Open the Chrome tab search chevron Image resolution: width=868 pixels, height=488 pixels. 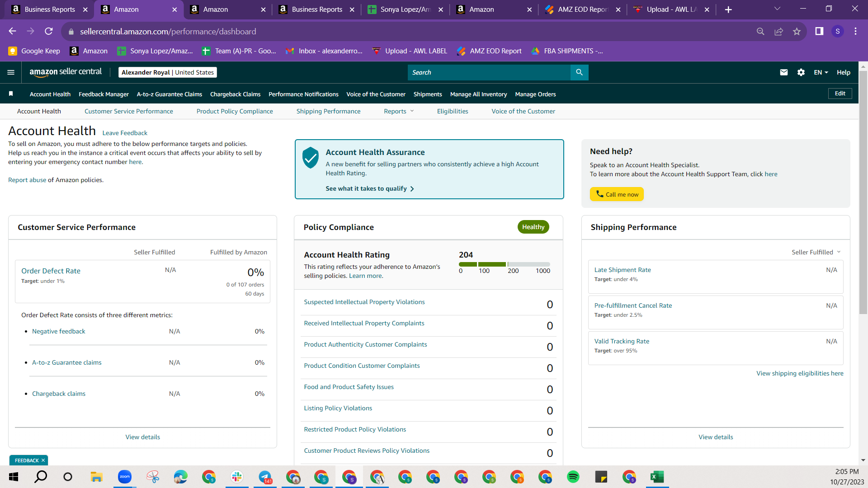(777, 9)
